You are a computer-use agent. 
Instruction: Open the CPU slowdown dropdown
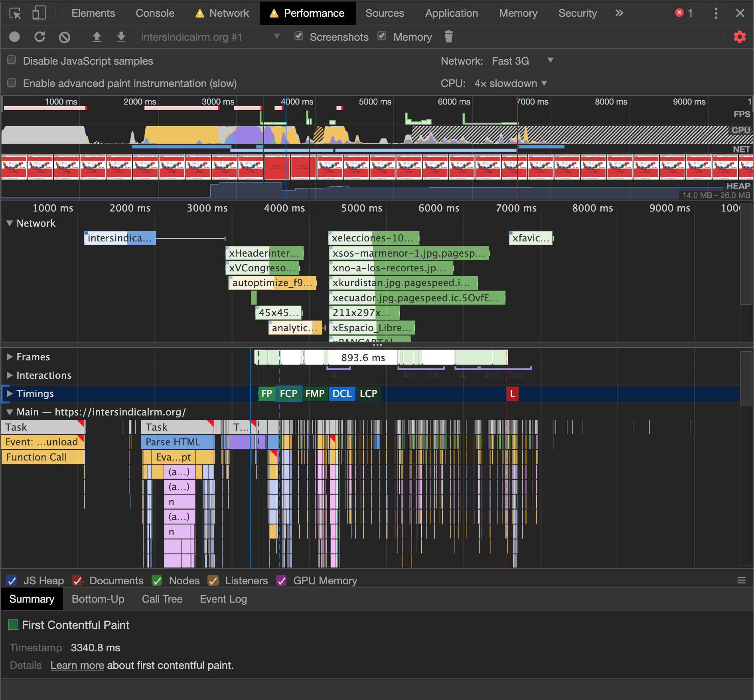tap(511, 83)
